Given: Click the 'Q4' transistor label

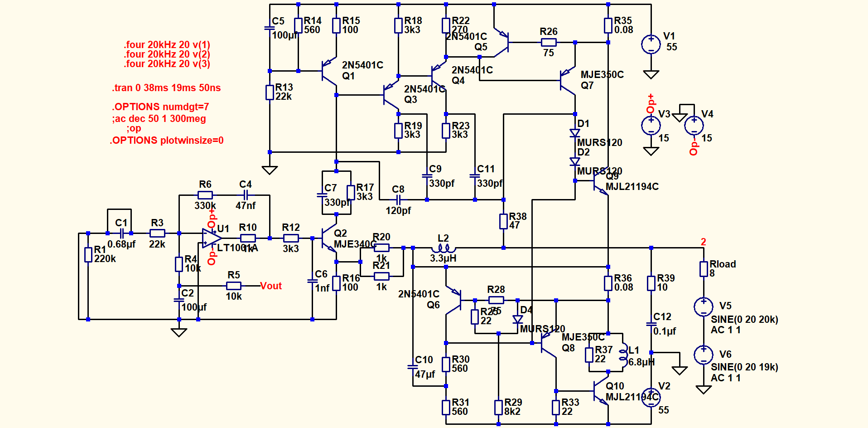Looking at the screenshot, I should tap(458, 81).
